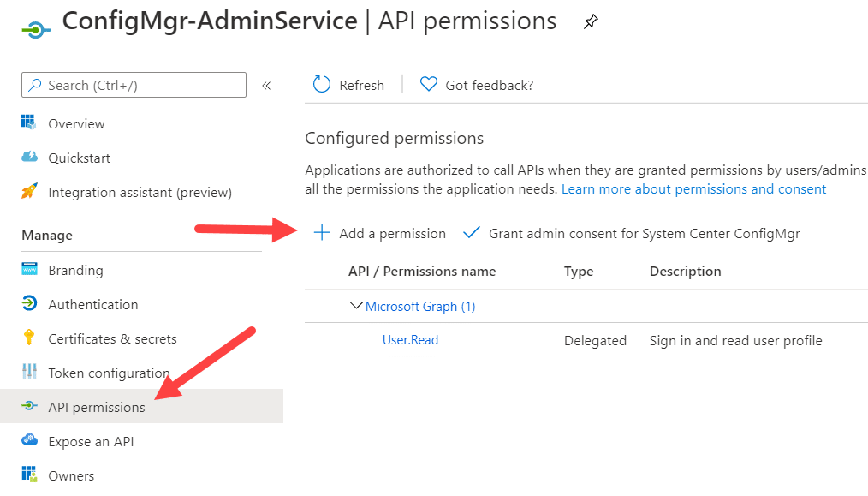Screen dimensions: 868x496
Task: Grant admin consent for System Center ConfigMgr
Action: coord(645,233)
